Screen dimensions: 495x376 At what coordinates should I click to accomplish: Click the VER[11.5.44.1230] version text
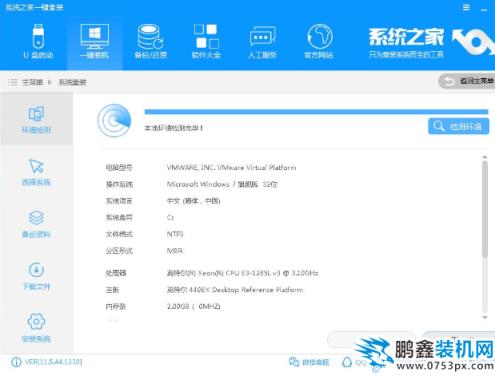[53, 362]
